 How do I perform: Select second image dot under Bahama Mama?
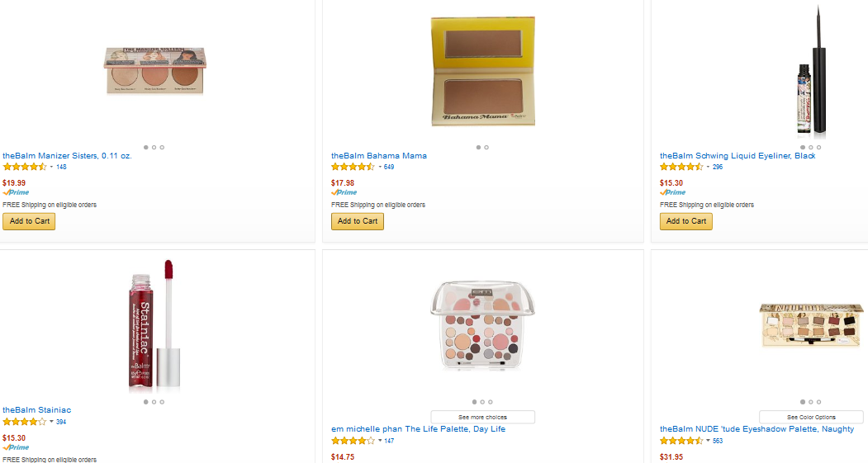(x=486, y=147)
